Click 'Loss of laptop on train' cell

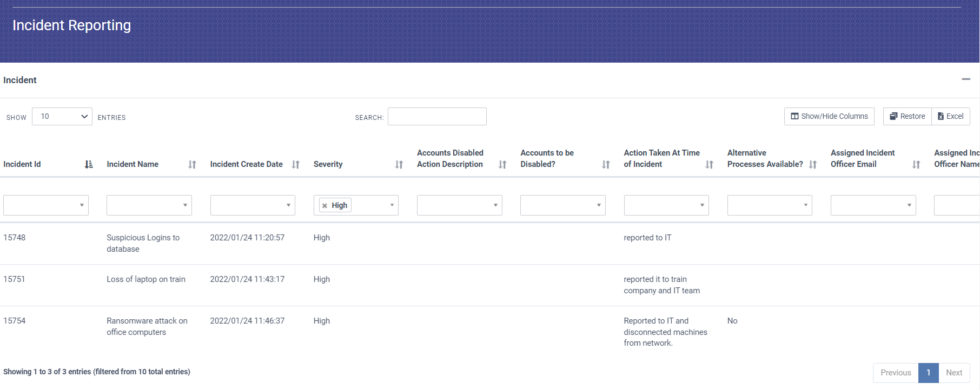coord(146,279)
